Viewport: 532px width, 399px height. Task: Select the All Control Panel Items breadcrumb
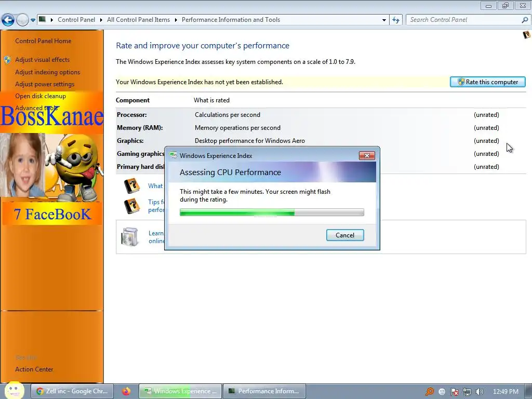[x=138, y=20]
